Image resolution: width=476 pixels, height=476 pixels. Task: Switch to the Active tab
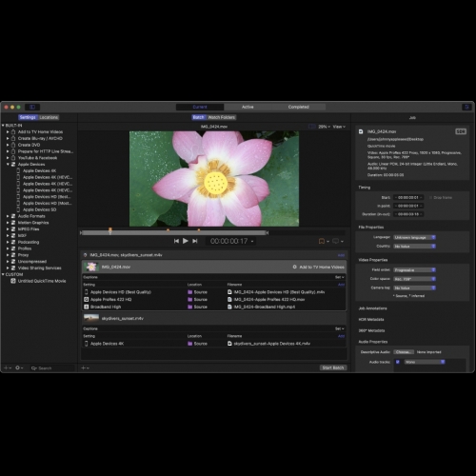coord(248,107)
